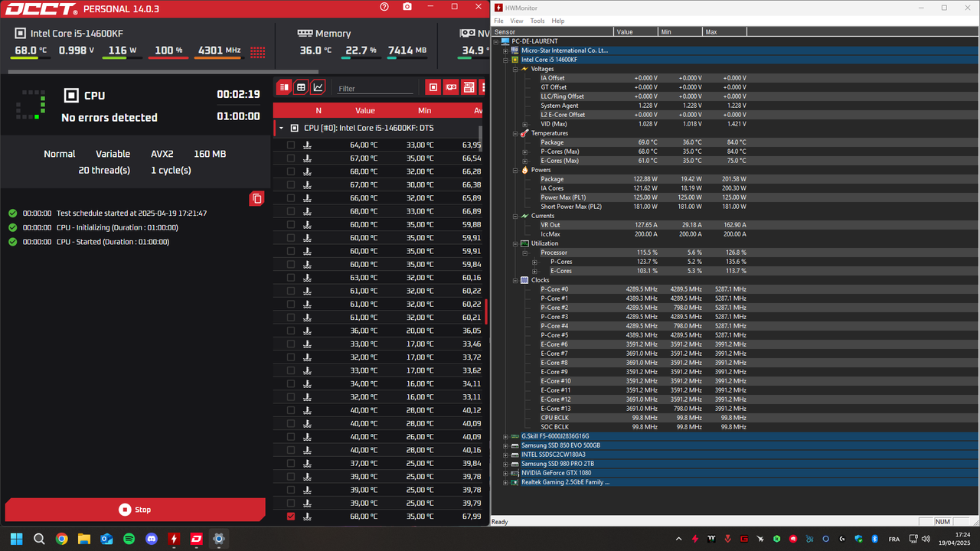This screenshot has width=980, height=551.
Task: Collapse CPU [#0] DTS sensor group in OCCT
Action: pyautogui.click(x=282, y=128)
